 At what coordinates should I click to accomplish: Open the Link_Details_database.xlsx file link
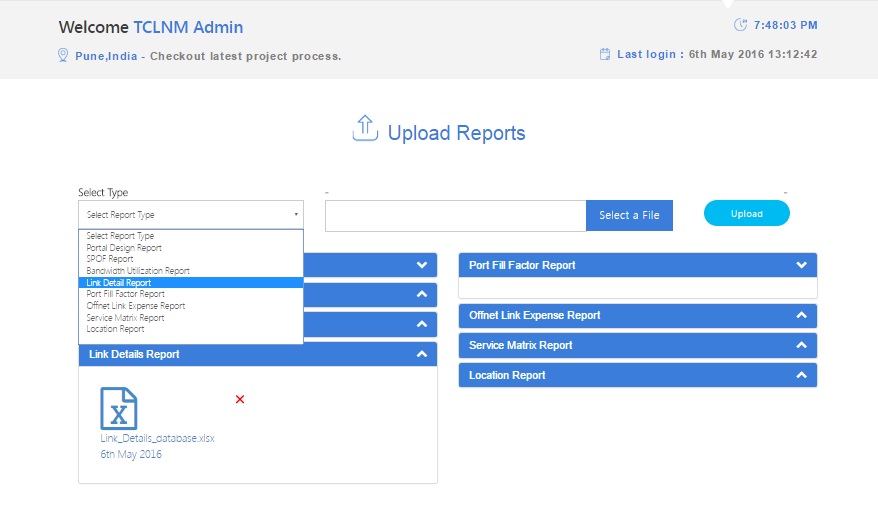coord(157,438)
